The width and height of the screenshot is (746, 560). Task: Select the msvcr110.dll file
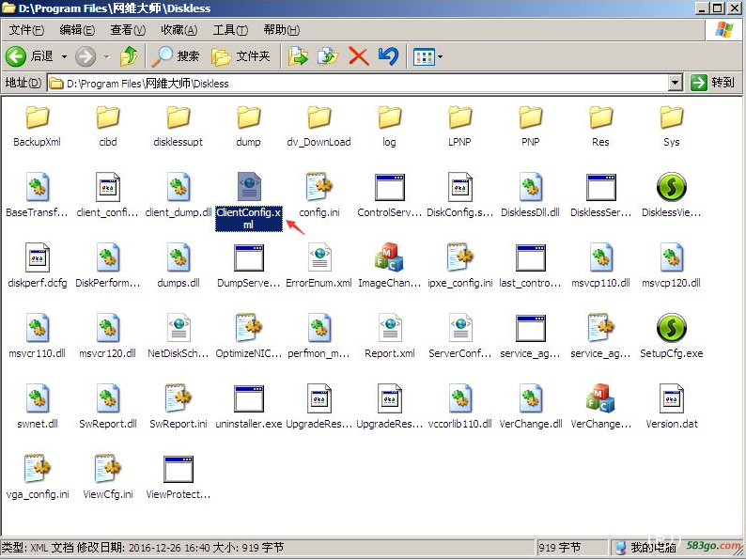(x=37, y=336)
